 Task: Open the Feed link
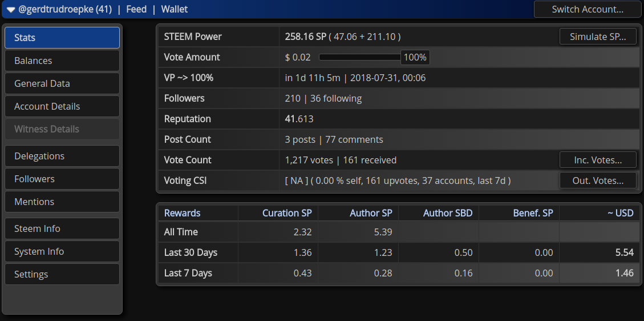pyautogui.click(x=136, y=9)
